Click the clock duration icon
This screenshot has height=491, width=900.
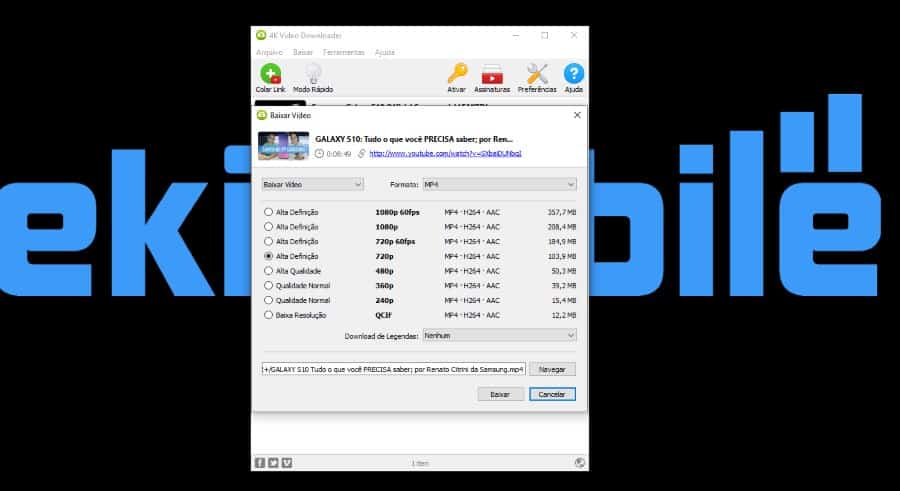pyautogui.click(x=319, y=153)
